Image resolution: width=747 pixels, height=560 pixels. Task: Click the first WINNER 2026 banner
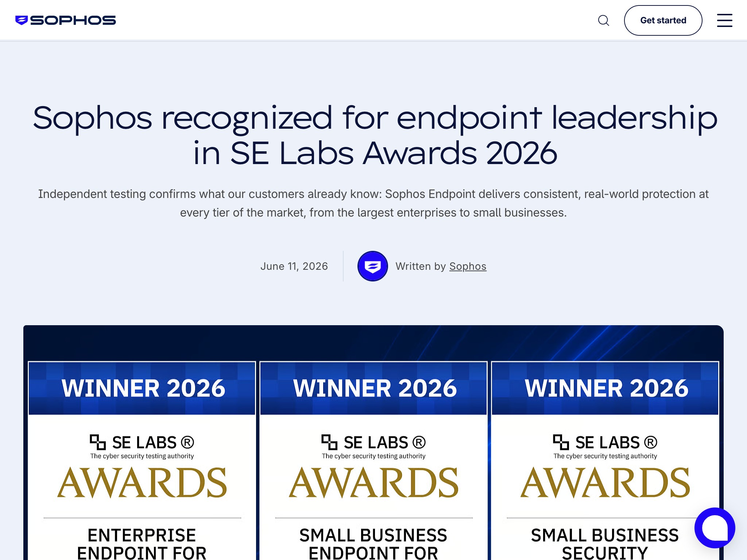point(142,388)
